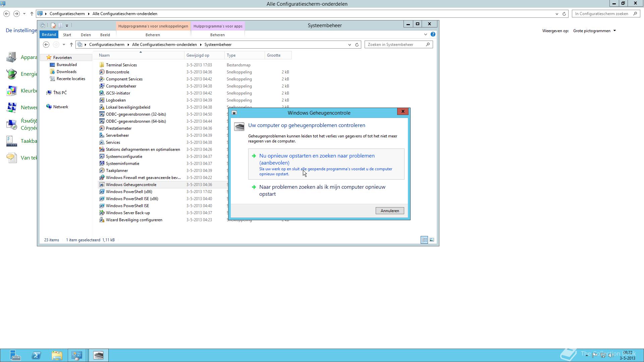Open recent pages dropdown in Control Panel

pos(24,14)
